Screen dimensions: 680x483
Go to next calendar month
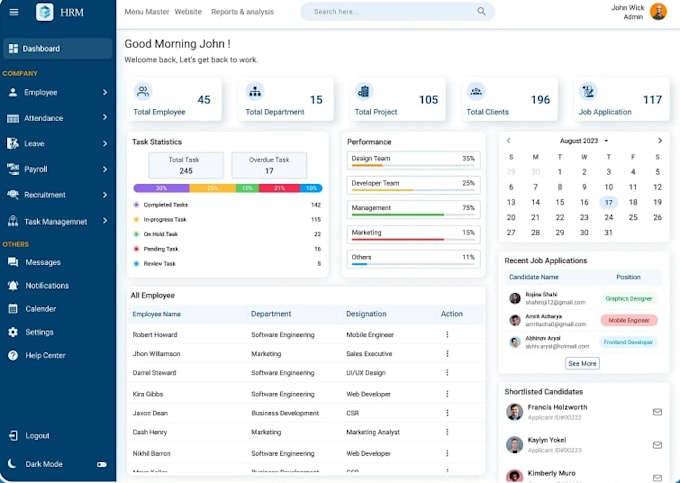pos(660,140)
